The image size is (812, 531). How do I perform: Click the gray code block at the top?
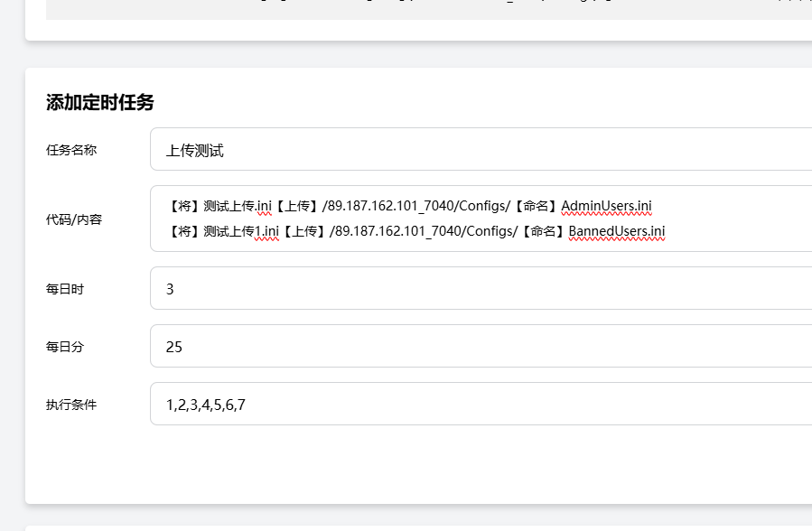tap(425, 9)
